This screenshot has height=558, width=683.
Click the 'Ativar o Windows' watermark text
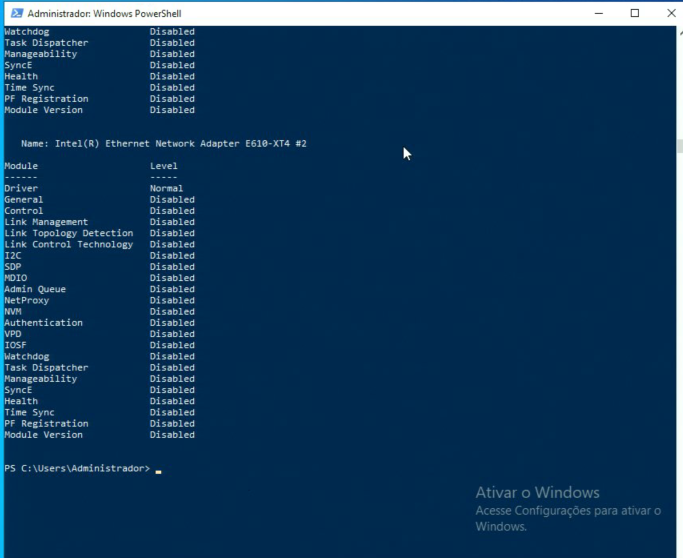point(537,492)
